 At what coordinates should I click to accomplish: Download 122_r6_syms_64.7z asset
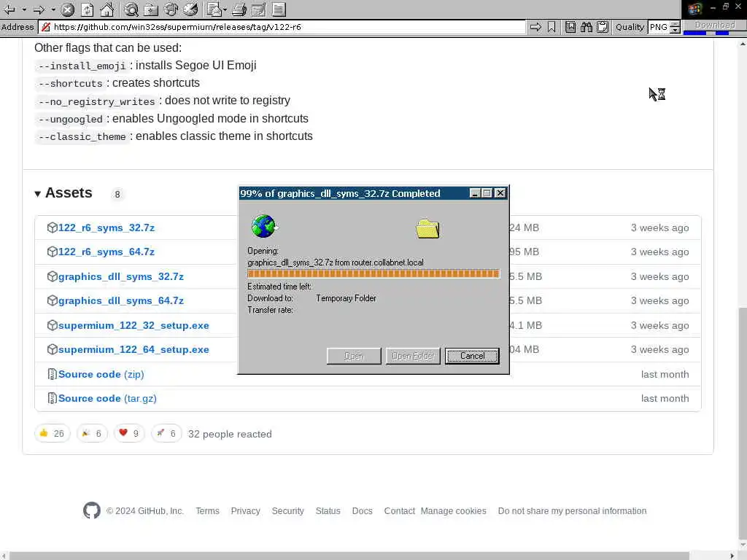[107, 252]
